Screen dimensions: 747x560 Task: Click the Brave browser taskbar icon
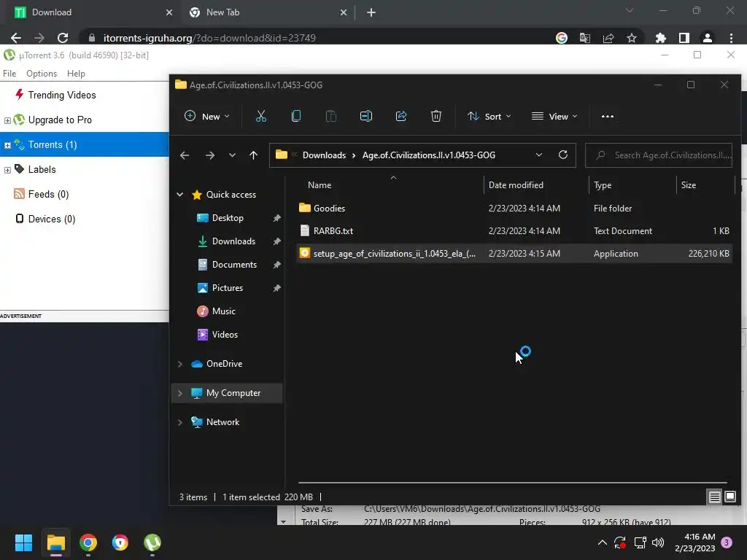[x=120, y=542]
